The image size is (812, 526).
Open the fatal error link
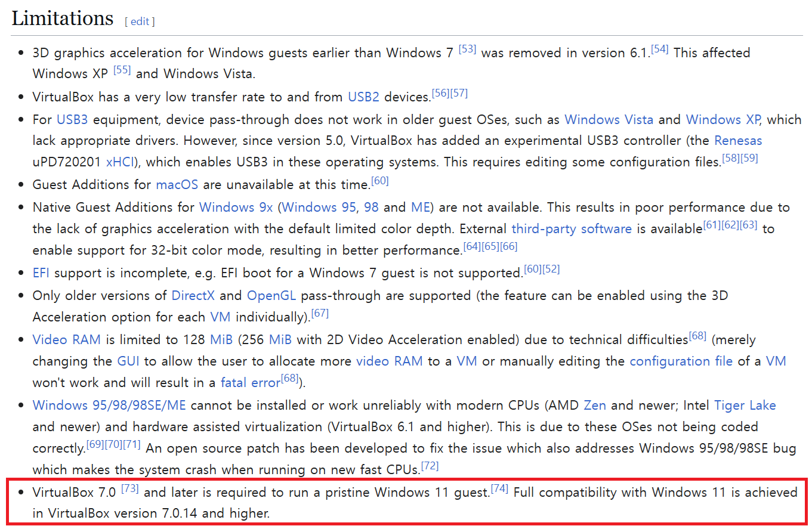[251, 383]
